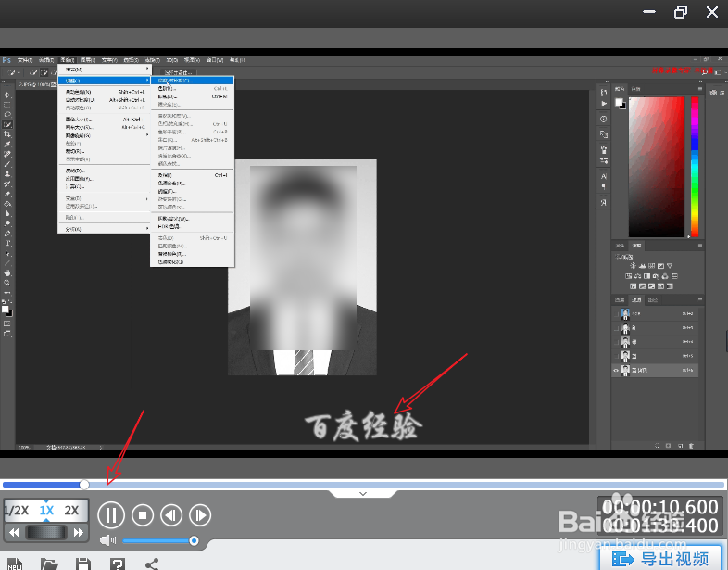The width and height of the screenshot is (728, 570).
Task: Select the Spot Healing Brush tool
Action: 7,154
